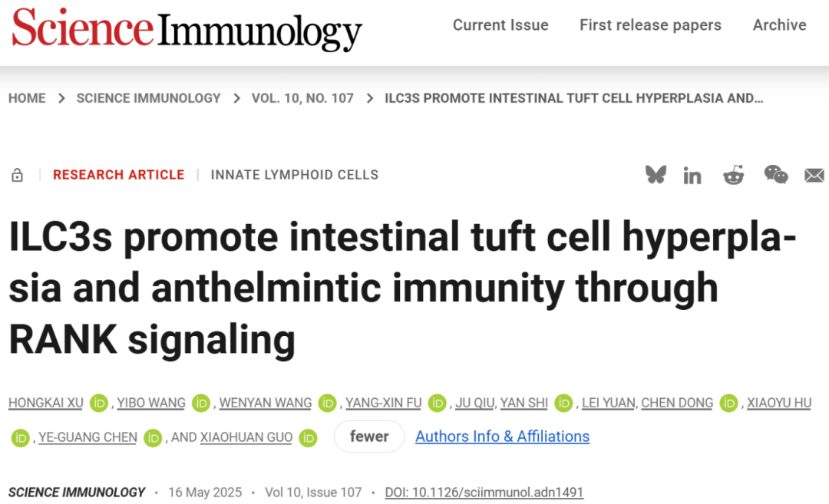Open VOL. 10, NO. 107 breadcrumb

click(302, 98)
